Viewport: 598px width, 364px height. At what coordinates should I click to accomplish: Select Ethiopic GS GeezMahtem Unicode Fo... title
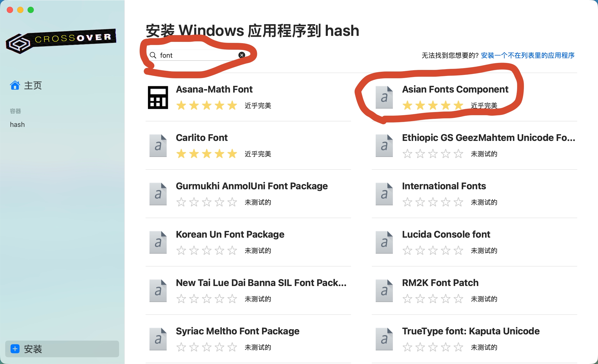[x=489, y=138]
